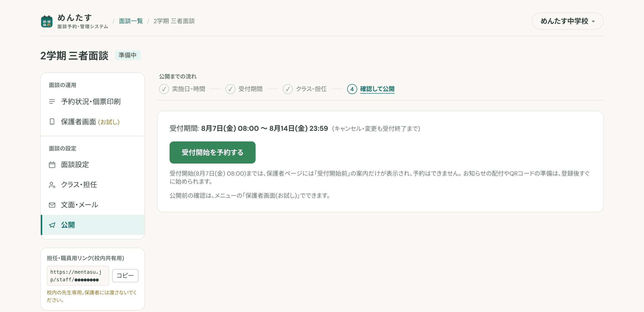Click 担任・職員用リンク(校内共有用) heading

click(x=86, y=258)
